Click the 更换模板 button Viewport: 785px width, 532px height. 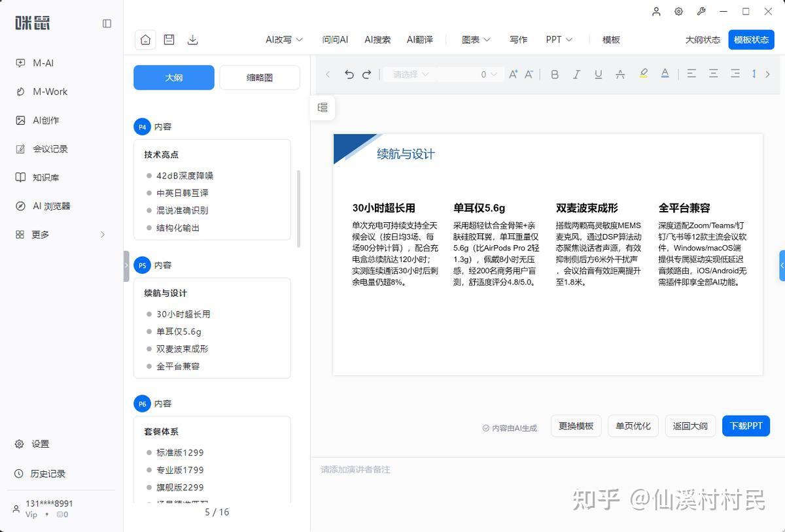[576, 426]
